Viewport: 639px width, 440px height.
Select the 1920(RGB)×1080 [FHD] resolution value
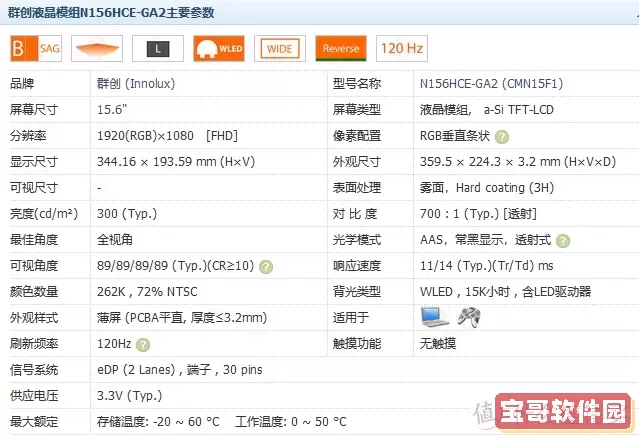click(x=167, y=135)
